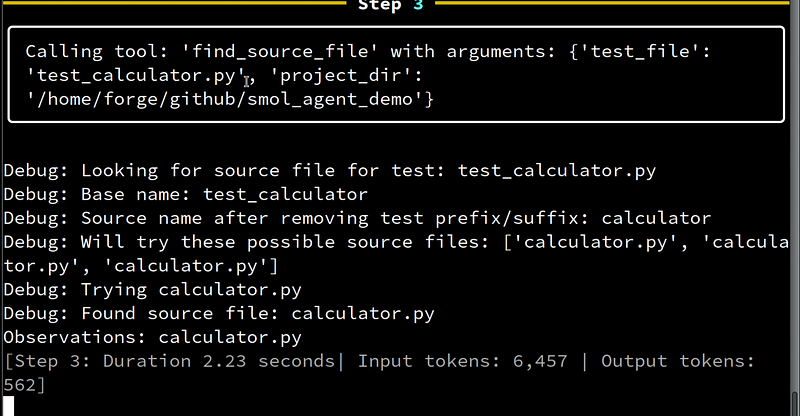Click the 'test_calculator.py' argument in the tool call box

click(x=136, y=76)
